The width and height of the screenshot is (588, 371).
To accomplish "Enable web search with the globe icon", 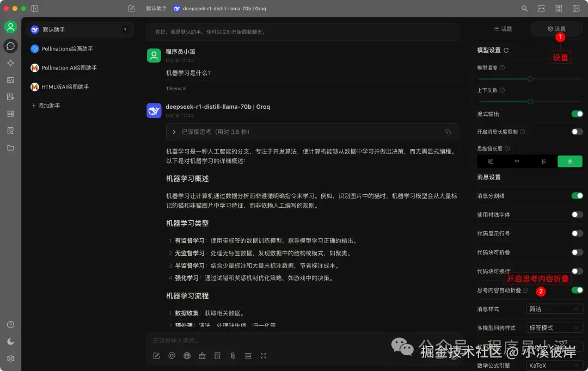I will (x=187, y=355).
